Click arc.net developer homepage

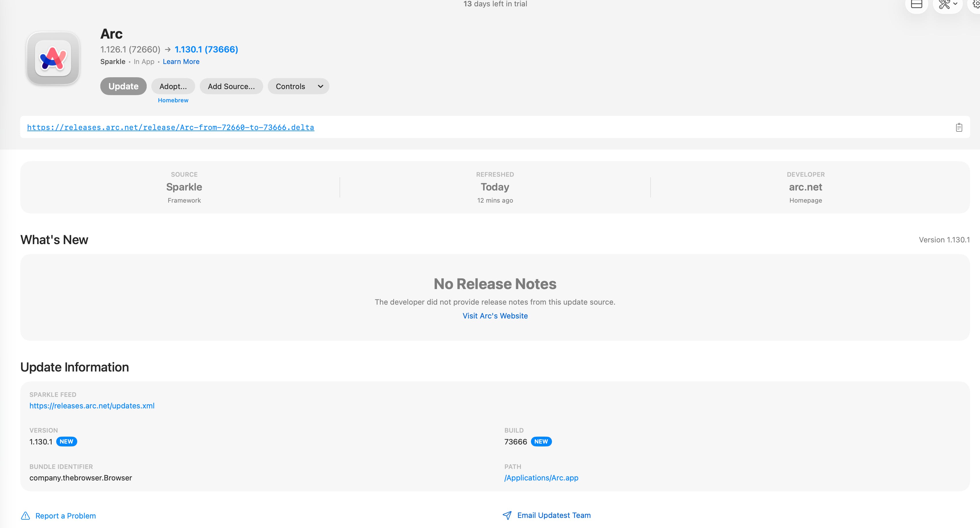tap(805, 187)
